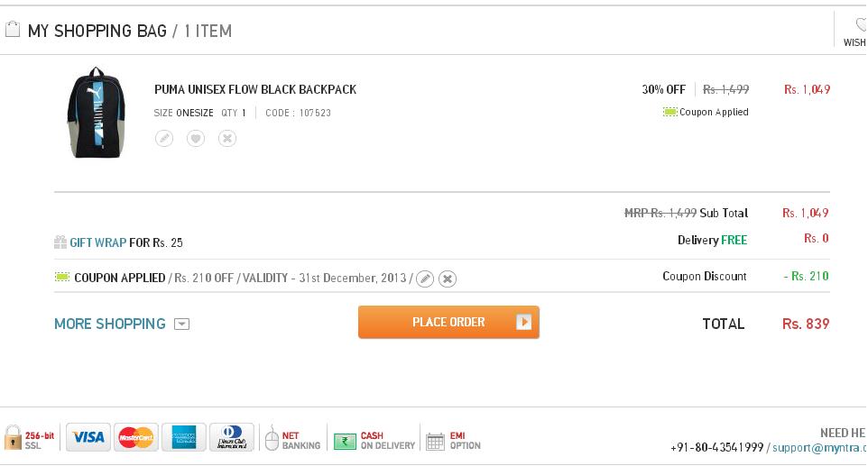Edit the backpack item with pencil icon
Image resolution: width=868 pixels, height=466 pixels.
pyautogui.click(x=164, y=138)
